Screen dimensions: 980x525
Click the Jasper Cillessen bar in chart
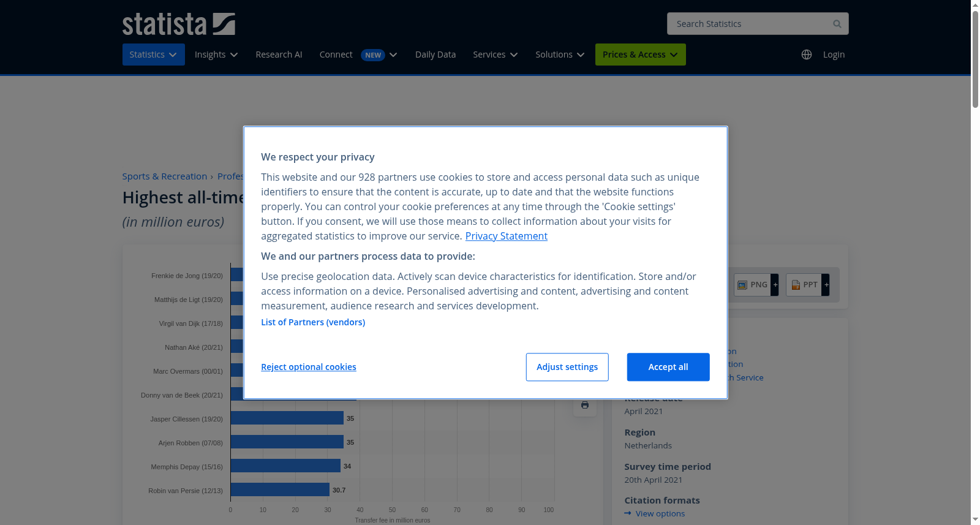point(287,418)
